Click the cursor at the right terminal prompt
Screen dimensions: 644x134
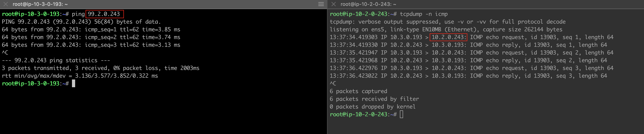click(401, 114)
